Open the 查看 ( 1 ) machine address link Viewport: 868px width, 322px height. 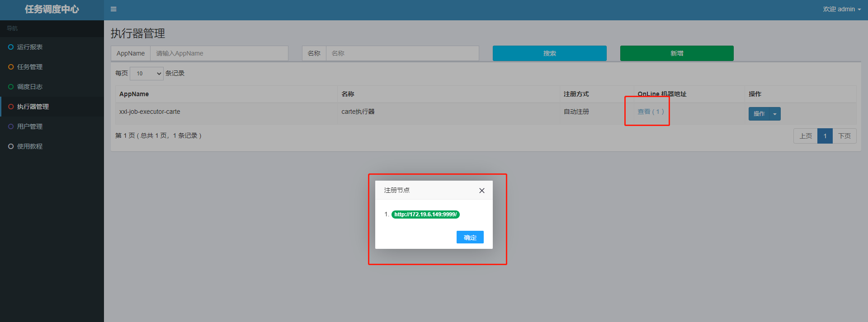[651, 112]
